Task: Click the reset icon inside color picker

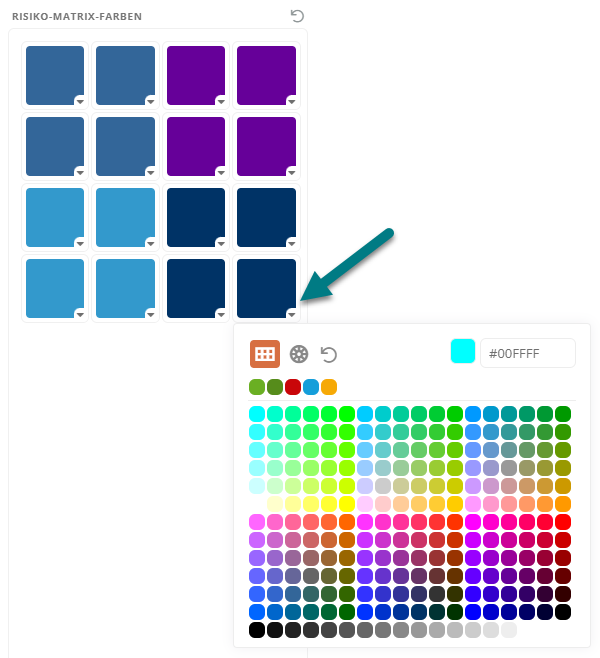Action: point(329,355)
